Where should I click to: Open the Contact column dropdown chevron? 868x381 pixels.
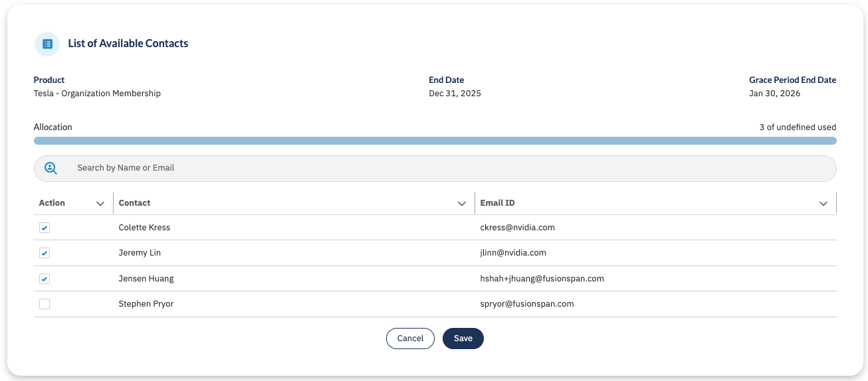(462, 204)
